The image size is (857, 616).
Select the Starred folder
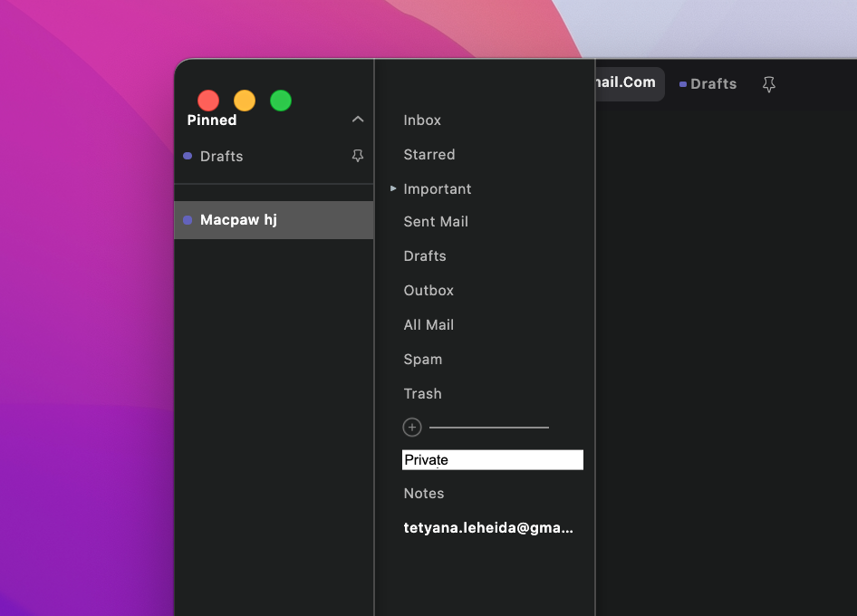(428, 154)
